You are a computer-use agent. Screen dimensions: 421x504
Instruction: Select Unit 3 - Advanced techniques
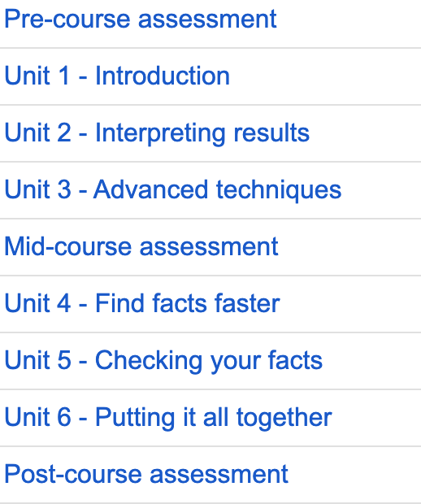(173, 190)
